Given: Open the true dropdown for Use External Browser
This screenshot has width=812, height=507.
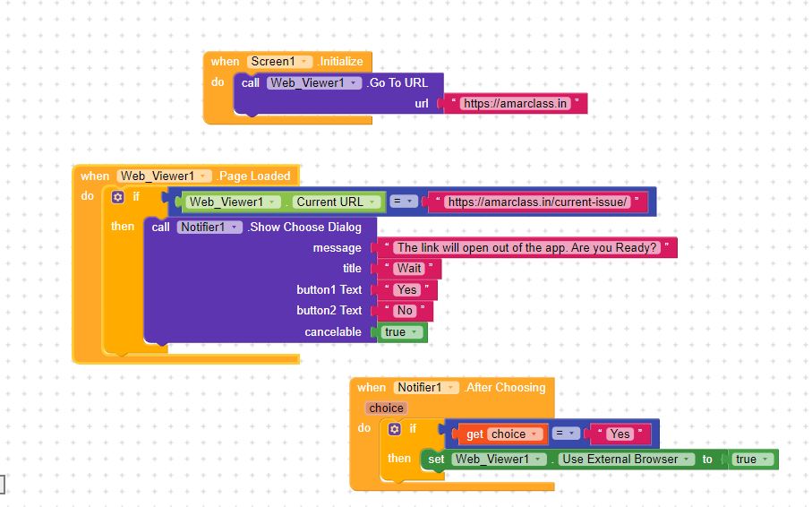Looking at the screenshot, I should [752, 460].
